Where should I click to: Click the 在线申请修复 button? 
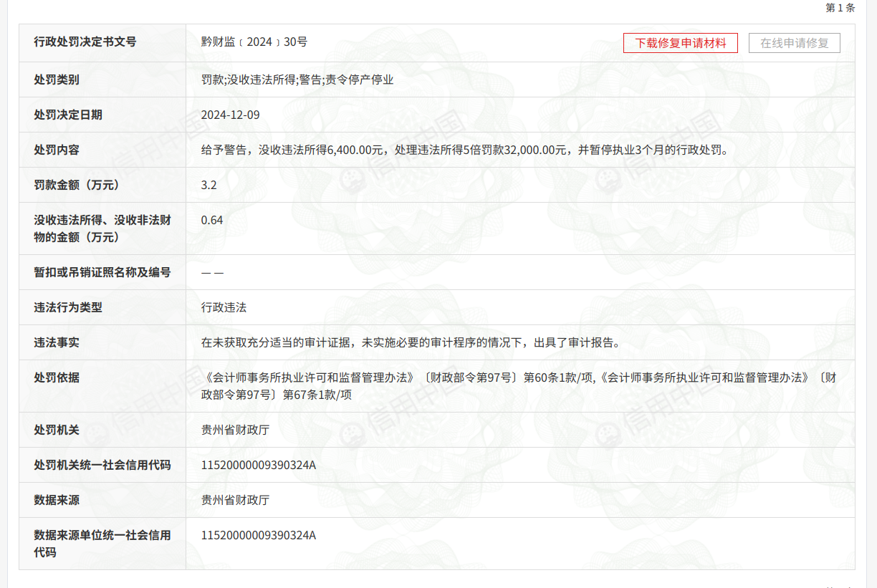tap(794, 43)
